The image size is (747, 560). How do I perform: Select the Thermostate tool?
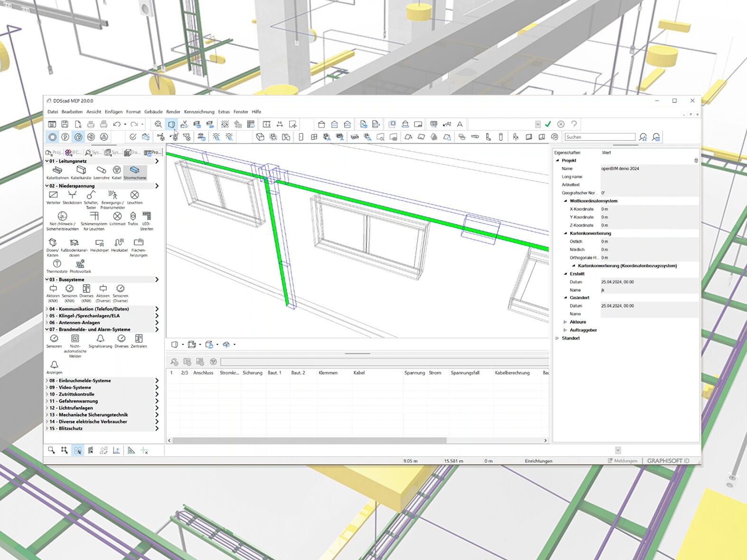(x=57, y=264)
